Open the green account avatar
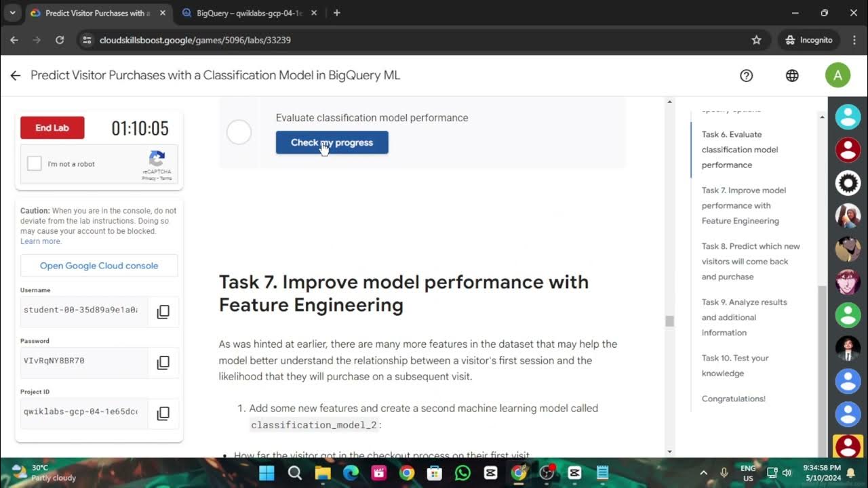 837,75
